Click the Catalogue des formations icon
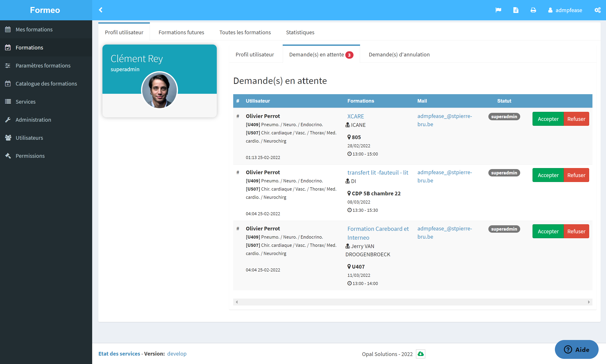The height and width of the screenshot is (364, 606). click(8, 84)
